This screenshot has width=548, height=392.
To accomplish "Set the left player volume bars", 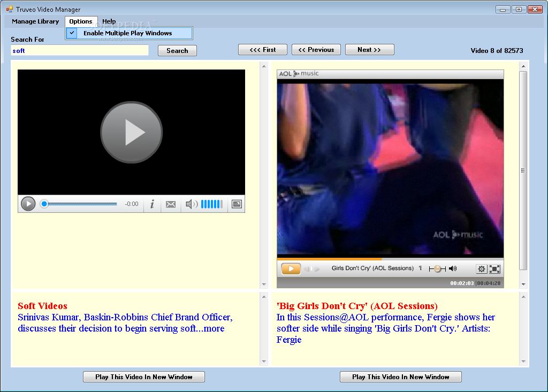I will point(212,204).
